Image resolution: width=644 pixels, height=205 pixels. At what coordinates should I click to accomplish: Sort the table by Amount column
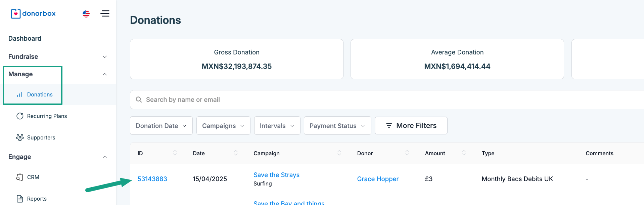[x=464, y=153]
